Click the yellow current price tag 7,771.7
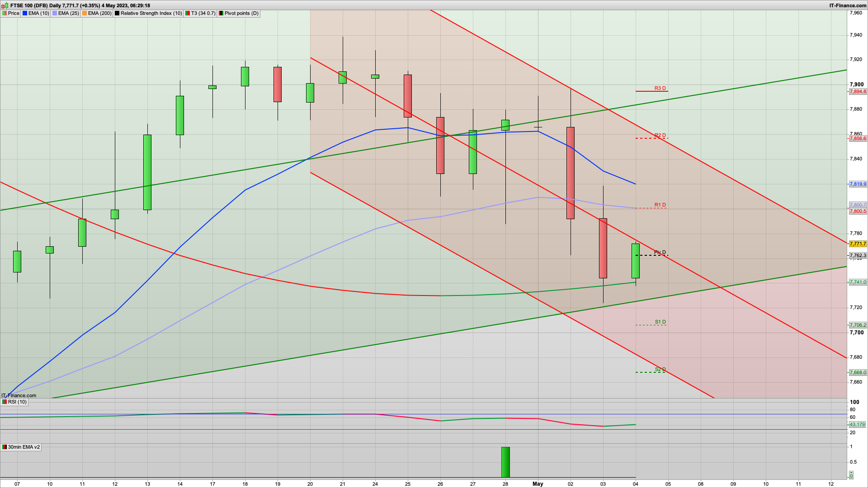 (858, 244)
